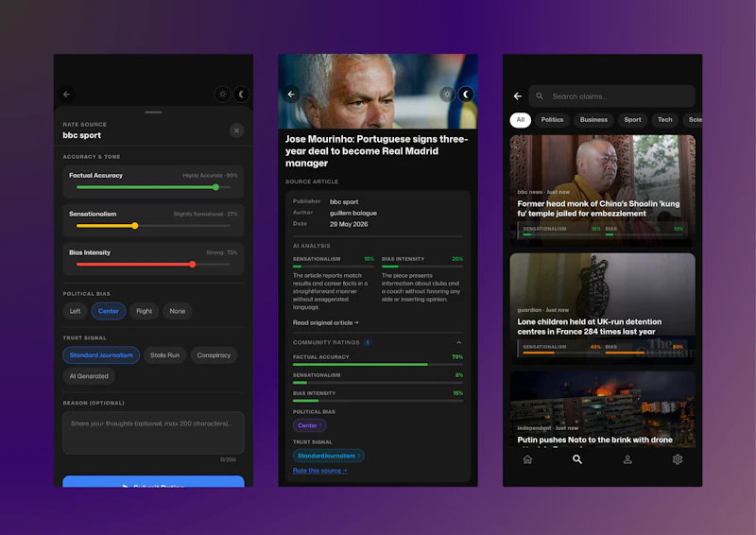Click author guillem balague
The image size is (756, 535).
(x=353, y=213)
